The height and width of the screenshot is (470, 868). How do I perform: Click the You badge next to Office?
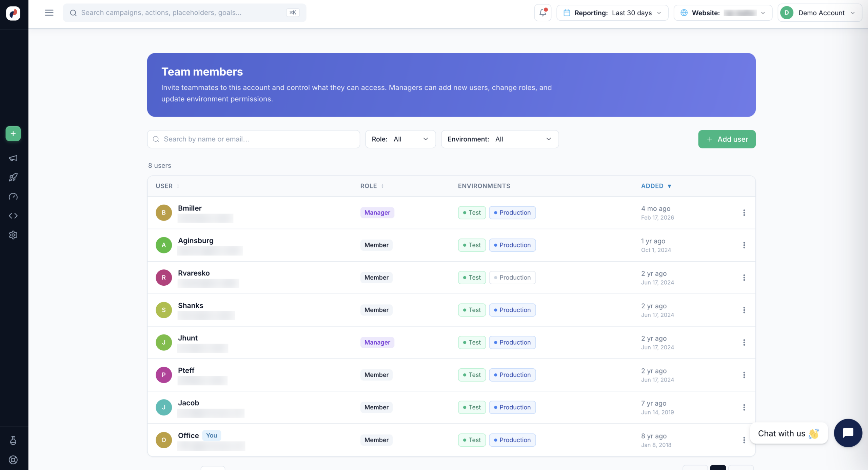[x=212, y=435]
